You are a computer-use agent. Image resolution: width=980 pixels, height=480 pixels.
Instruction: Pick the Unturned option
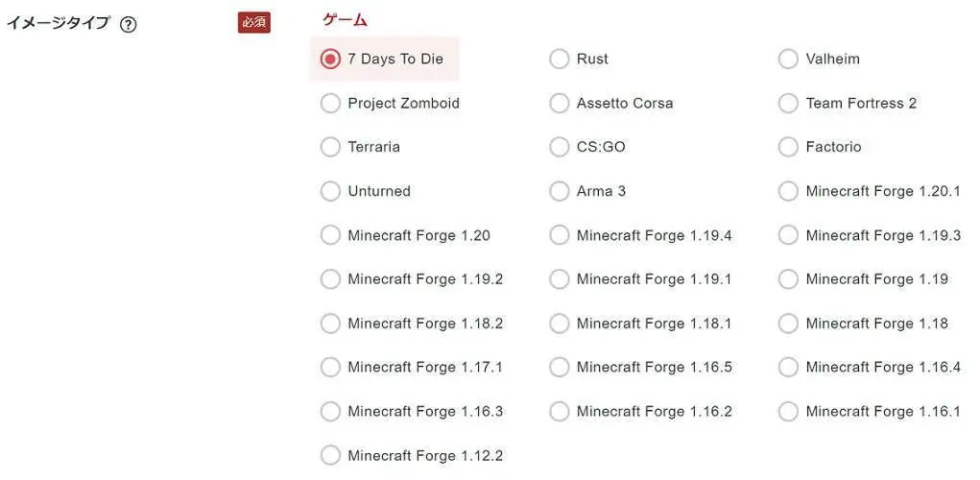[330, 192]
